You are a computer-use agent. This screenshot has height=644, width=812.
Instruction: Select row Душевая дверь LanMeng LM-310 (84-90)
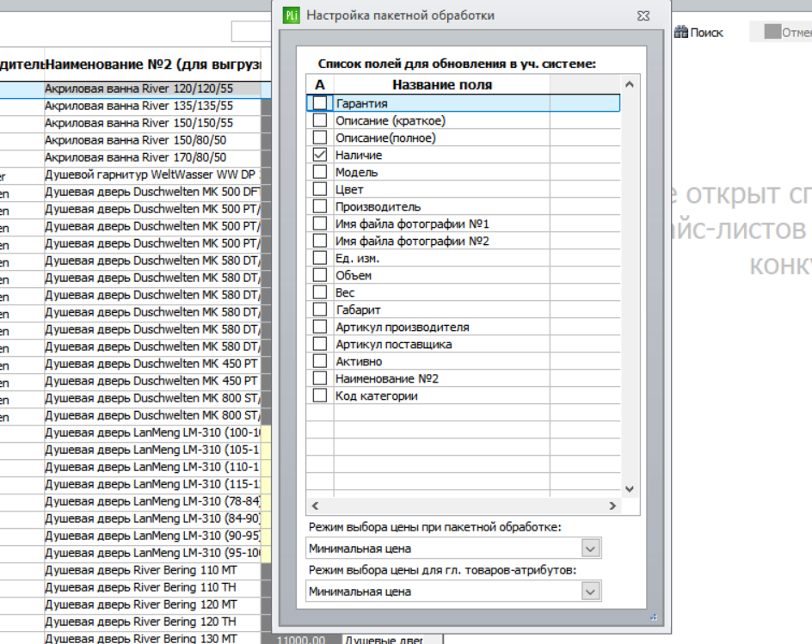152,518
